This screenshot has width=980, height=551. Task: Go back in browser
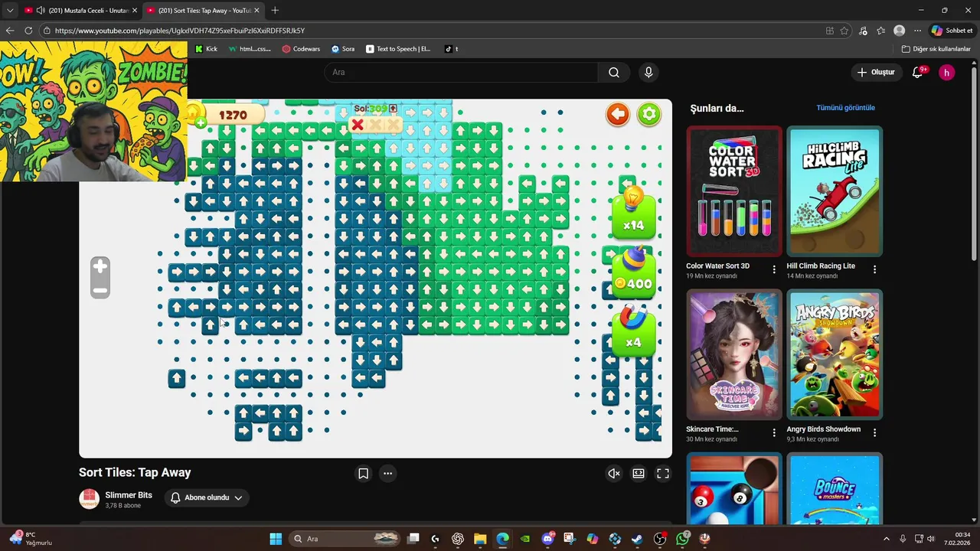(x=10, y=31)
